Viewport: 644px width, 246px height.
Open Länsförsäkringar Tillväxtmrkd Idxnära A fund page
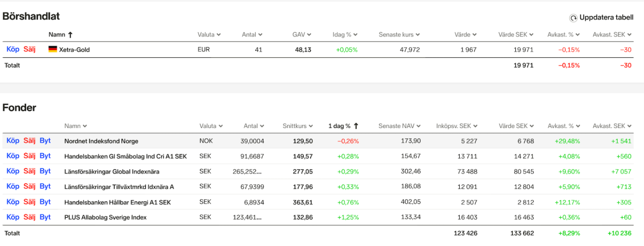[119, 187]
